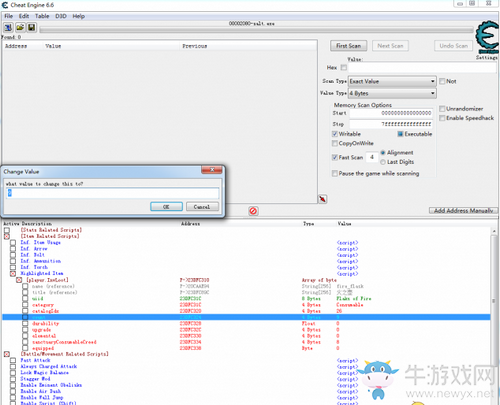Screen dimensions: 500x405
Task: Collapse the player.InvLoot entry box
Action: coord(19,280)
